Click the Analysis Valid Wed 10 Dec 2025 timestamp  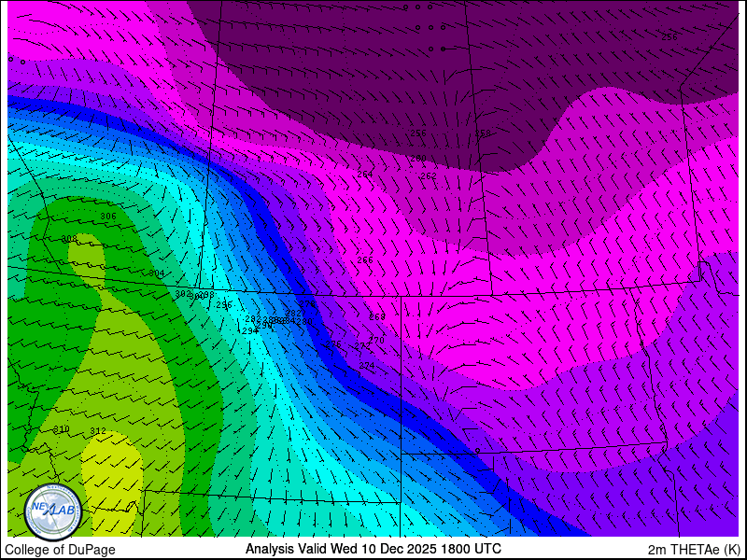[373, 549]
